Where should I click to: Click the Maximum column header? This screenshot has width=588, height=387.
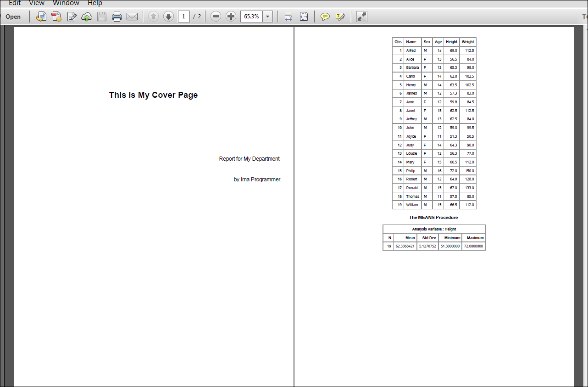475,238
